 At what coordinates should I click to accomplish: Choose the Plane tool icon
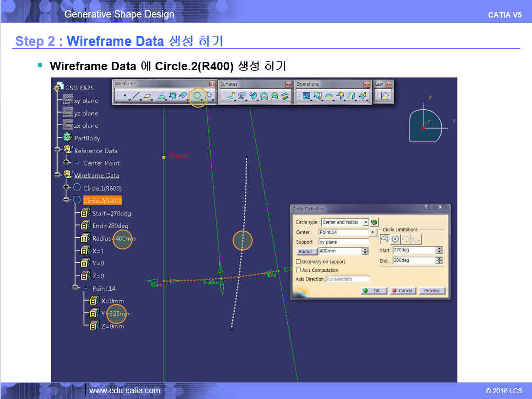tap(148, 96)
